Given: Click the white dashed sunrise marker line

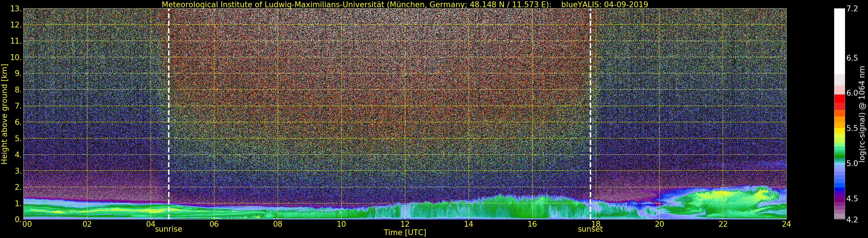Looking at the screenshot, I should tap(168, 114).
